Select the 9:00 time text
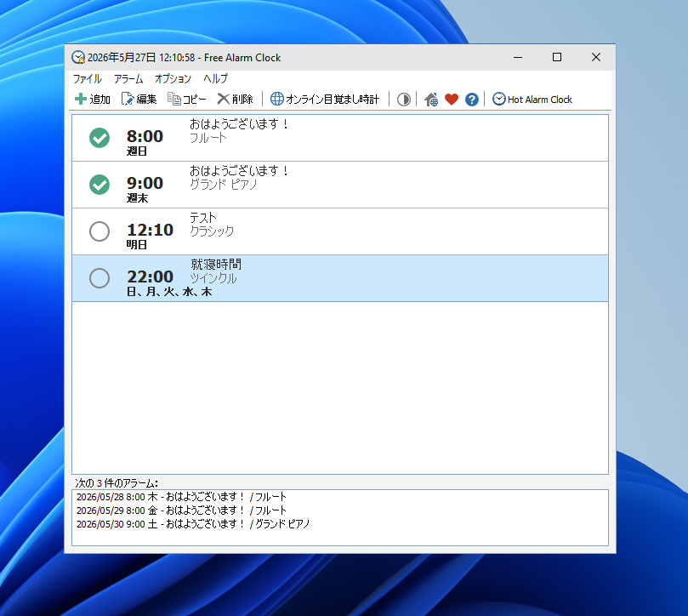This screenshot has width=688, height=616. [145, 183]
